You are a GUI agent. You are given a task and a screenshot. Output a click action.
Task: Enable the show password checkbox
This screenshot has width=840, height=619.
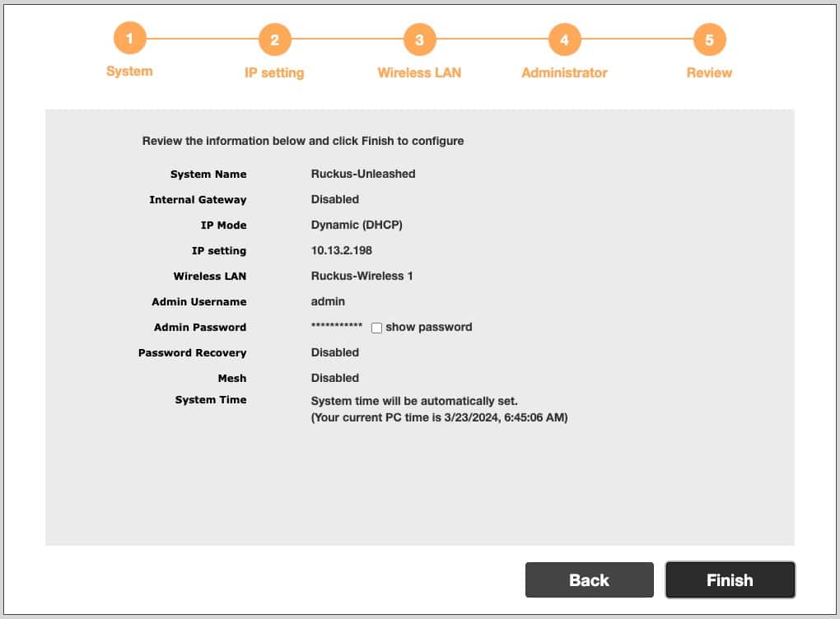(x=376, y=328)
